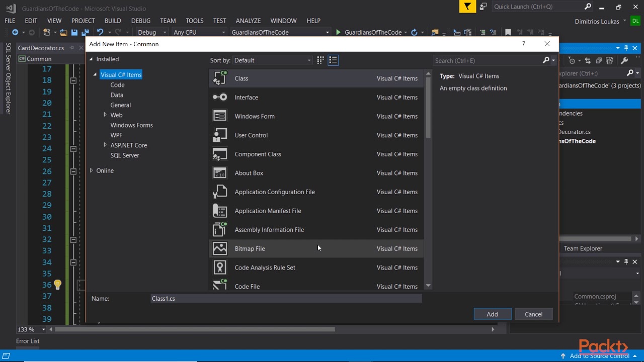
Task: Click the template list vertical scrollbar
Action: point(428,107)
